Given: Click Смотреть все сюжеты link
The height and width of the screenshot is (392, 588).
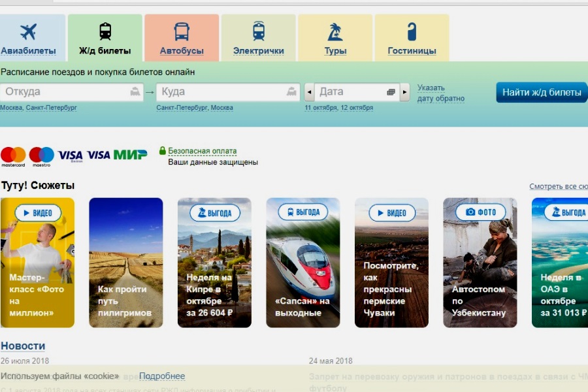Looking at the screenshot, I should point(558,187).
